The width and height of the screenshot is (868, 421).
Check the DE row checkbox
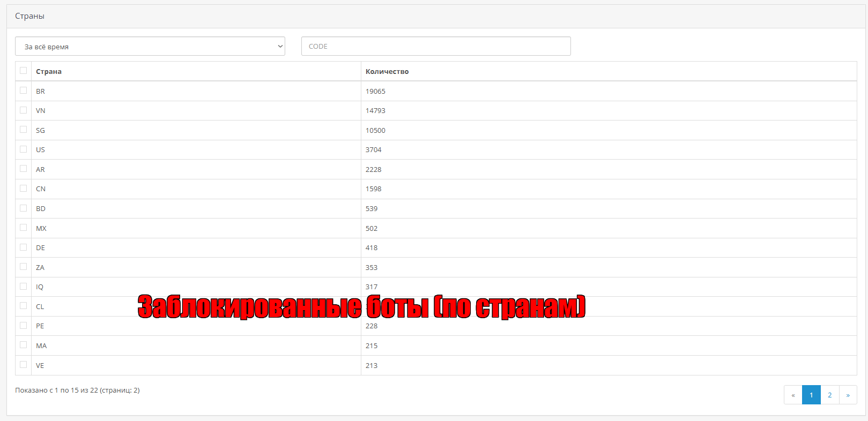click(x=23, y=247)
